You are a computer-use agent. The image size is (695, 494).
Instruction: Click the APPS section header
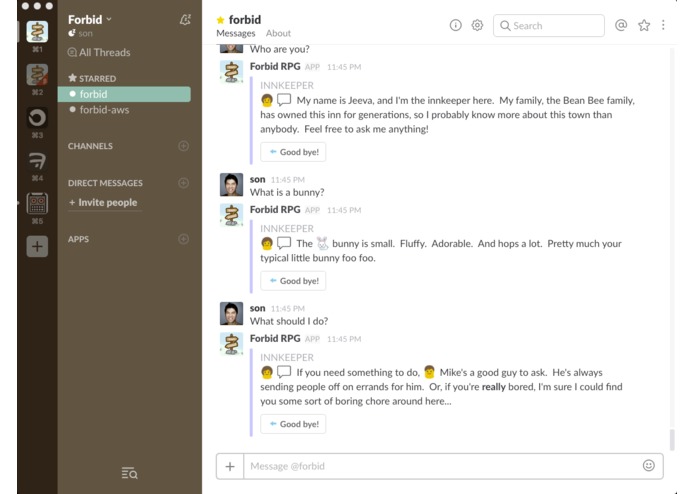pos(78,239)
